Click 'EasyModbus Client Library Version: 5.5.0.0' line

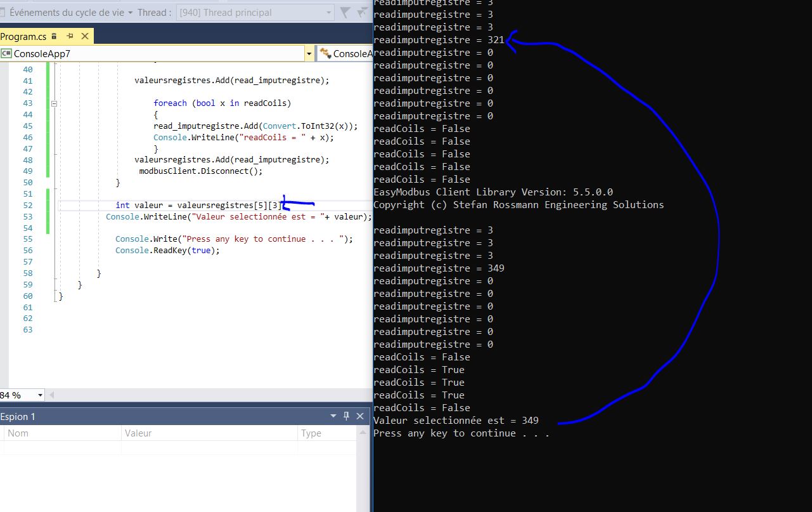coord(493,192)
